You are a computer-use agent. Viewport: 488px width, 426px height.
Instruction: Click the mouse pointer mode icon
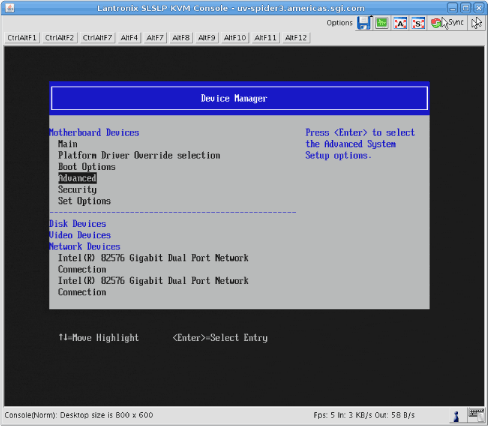point(476,23)
